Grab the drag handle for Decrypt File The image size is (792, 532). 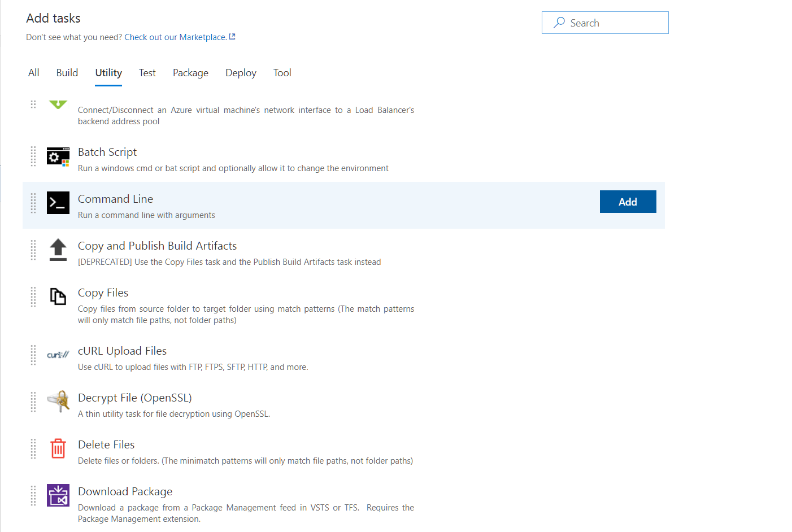[x=33, y=402]
